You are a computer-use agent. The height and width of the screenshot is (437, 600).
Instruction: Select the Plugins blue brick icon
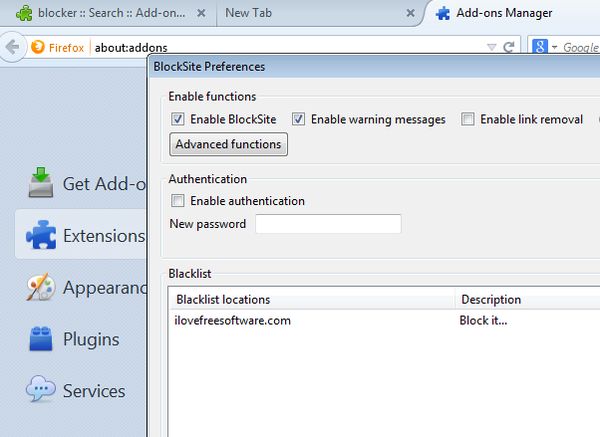pos(41,340)
